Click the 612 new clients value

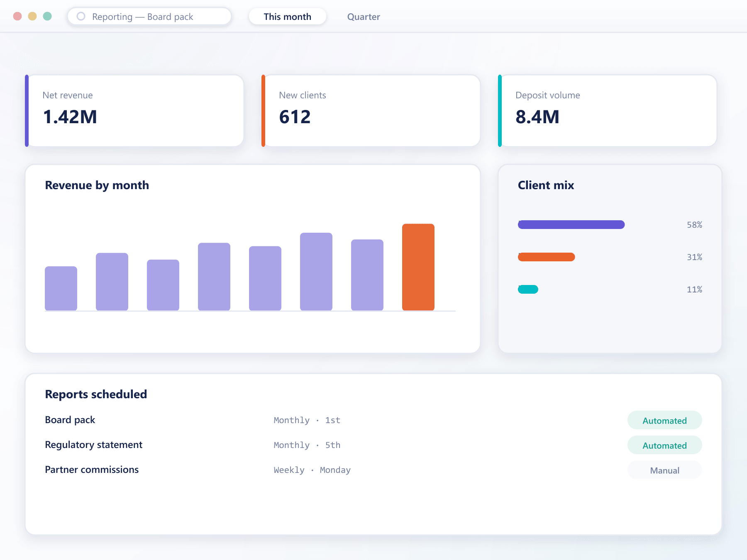point(295,117)
